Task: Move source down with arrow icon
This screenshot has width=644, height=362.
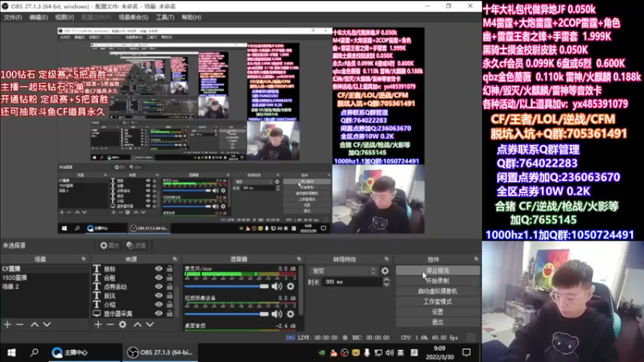Action: (150, 325)
